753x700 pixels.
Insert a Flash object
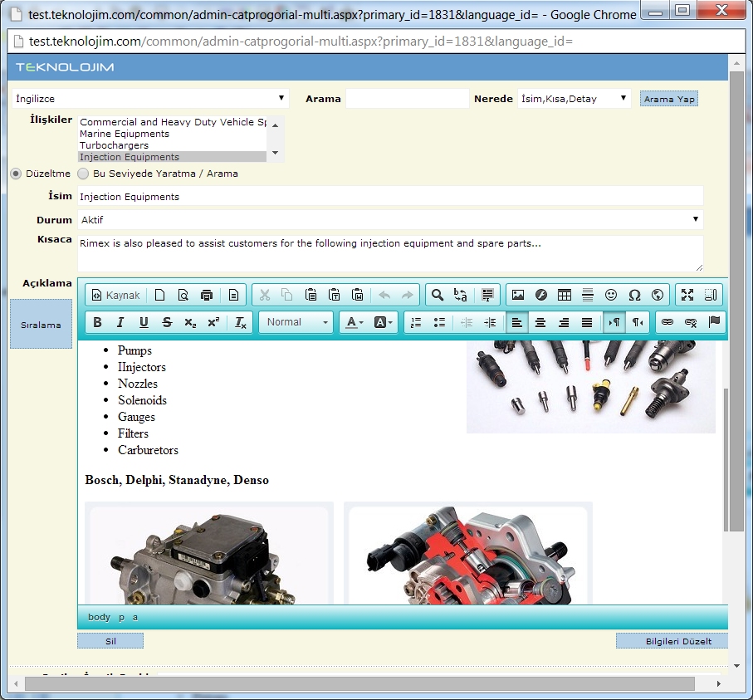[x=541, y=295]
